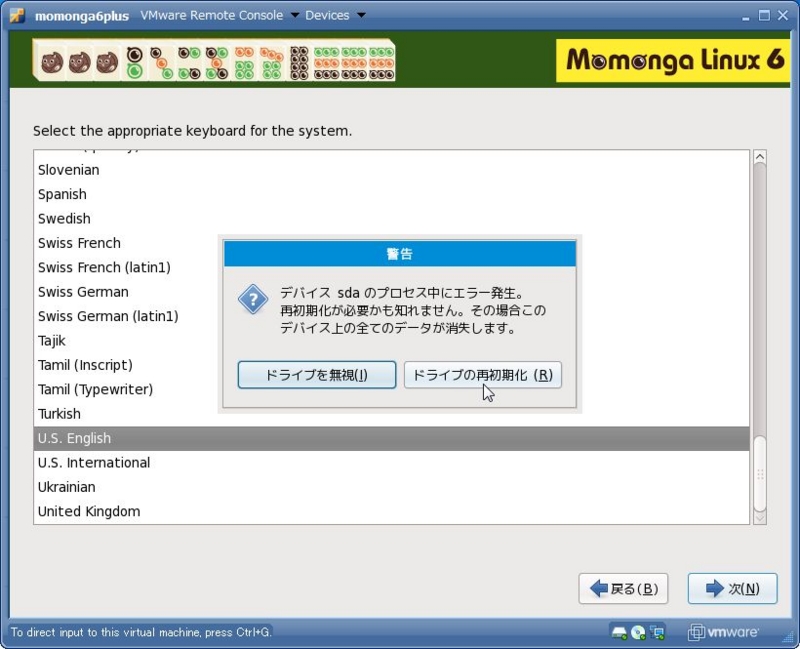The height and width of the screenshot is (649, 800).
Task: Minimize the VMware Remote Console window
Action: [x=746, y=16]
